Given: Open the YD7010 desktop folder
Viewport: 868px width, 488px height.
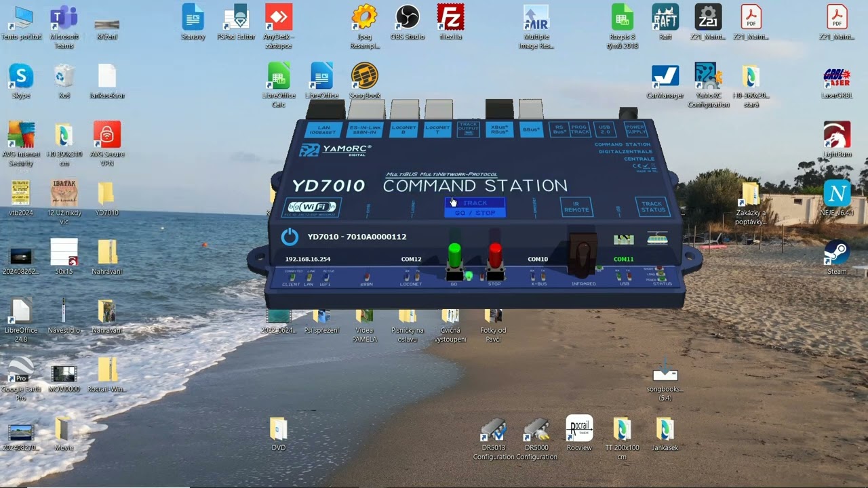Looking at the screenshot, I should tap(106, 197).
